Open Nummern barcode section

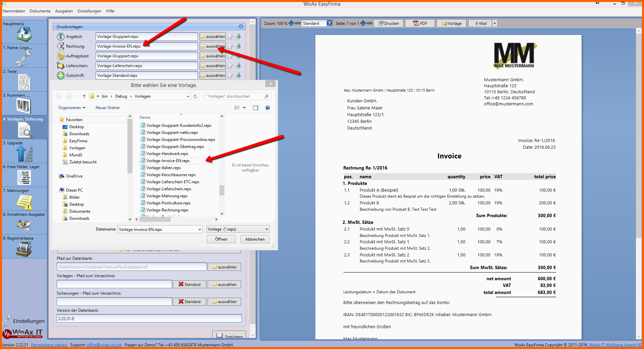(23, 106)
